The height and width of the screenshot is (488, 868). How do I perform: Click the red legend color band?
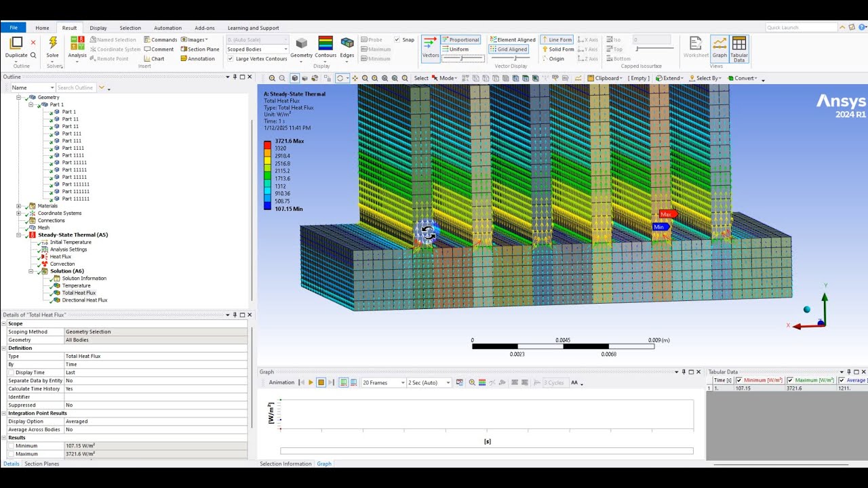click(x=267, y=144)
